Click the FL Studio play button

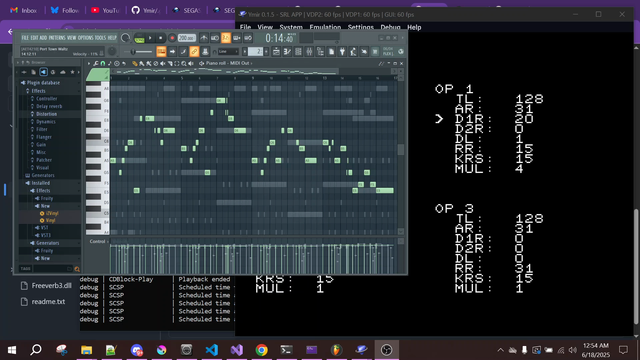(x=150, y=38)
